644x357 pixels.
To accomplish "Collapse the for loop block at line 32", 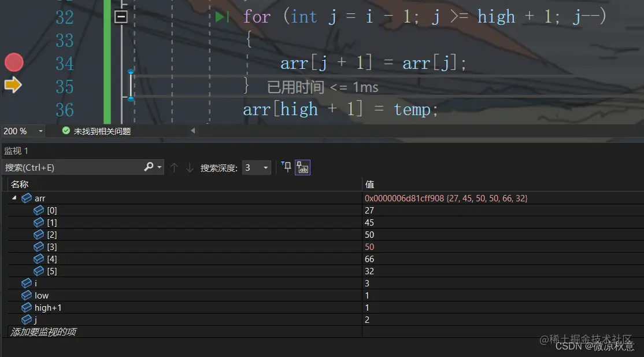I will tap(121, 17).
